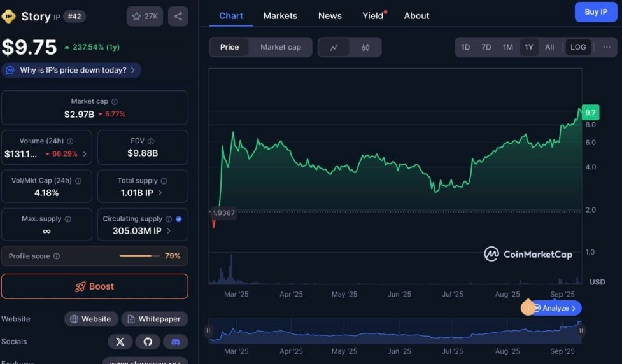The width and height of the screenshot is (622, 364).
Task: Click the mini overview chart navigator
Action: (395, 330)
